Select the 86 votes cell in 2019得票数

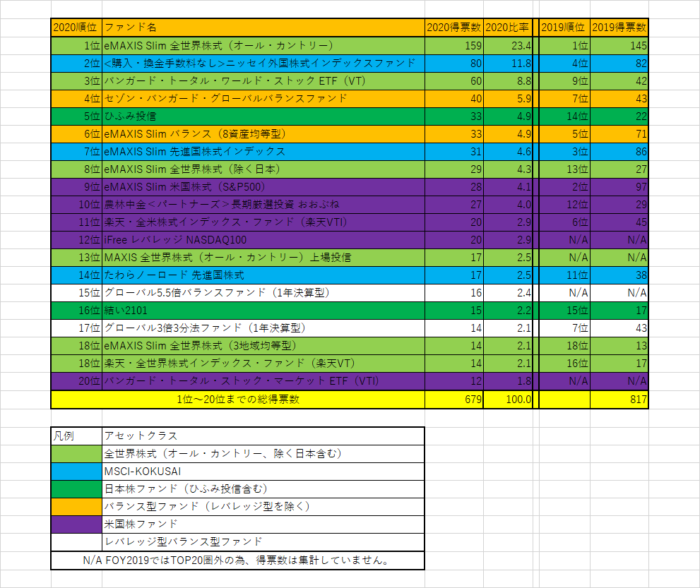619,151
